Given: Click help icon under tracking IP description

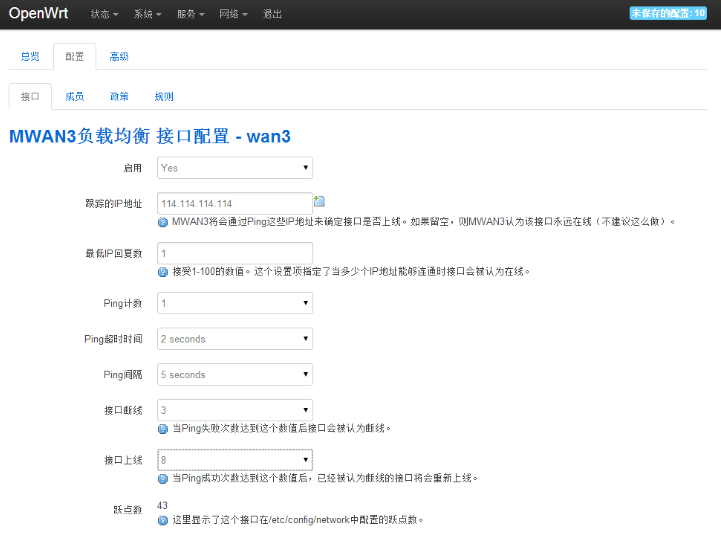Looking at the screenshot, I should [163, 222].
